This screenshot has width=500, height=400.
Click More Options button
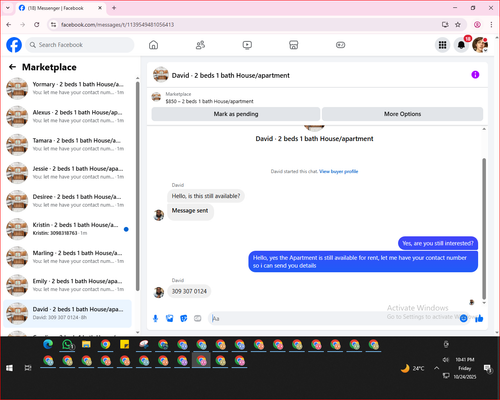402,114
